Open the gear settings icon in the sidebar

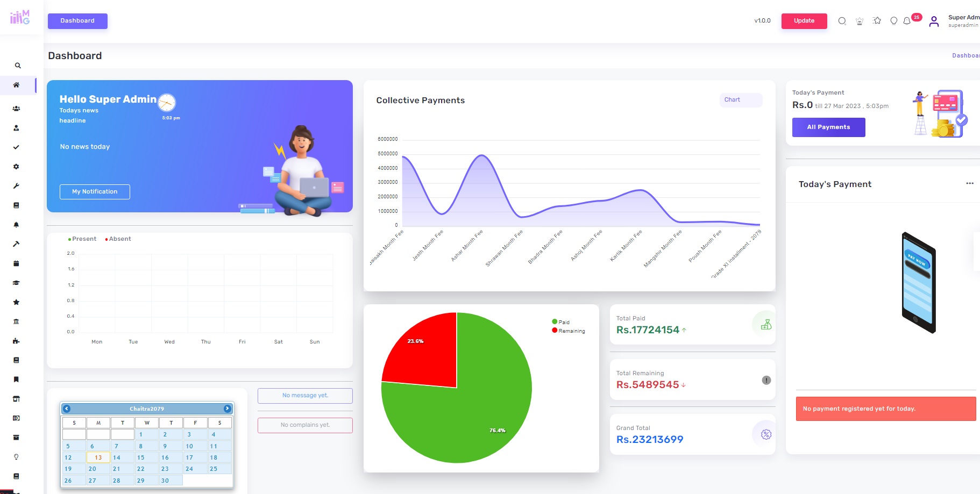(x=16, y=167)
